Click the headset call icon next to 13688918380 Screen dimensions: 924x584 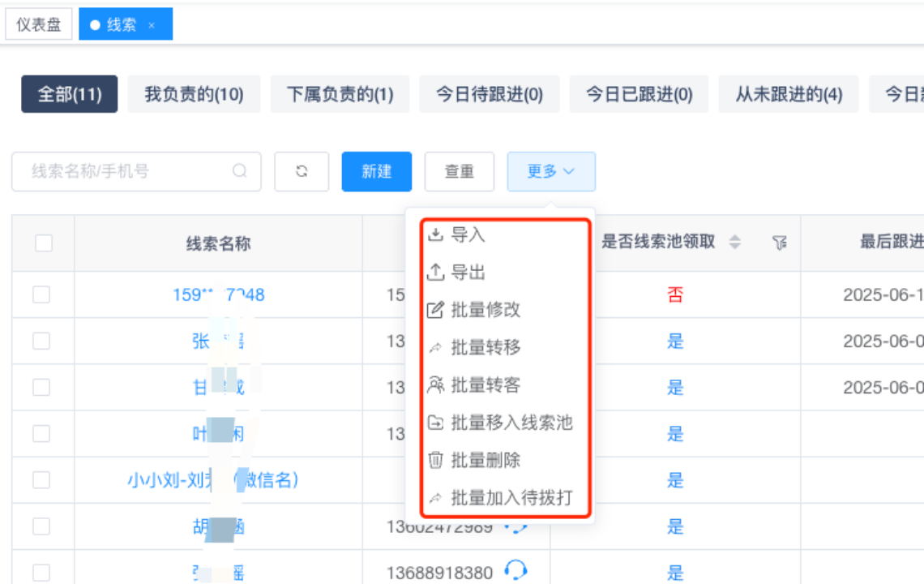tap(515, 571)
